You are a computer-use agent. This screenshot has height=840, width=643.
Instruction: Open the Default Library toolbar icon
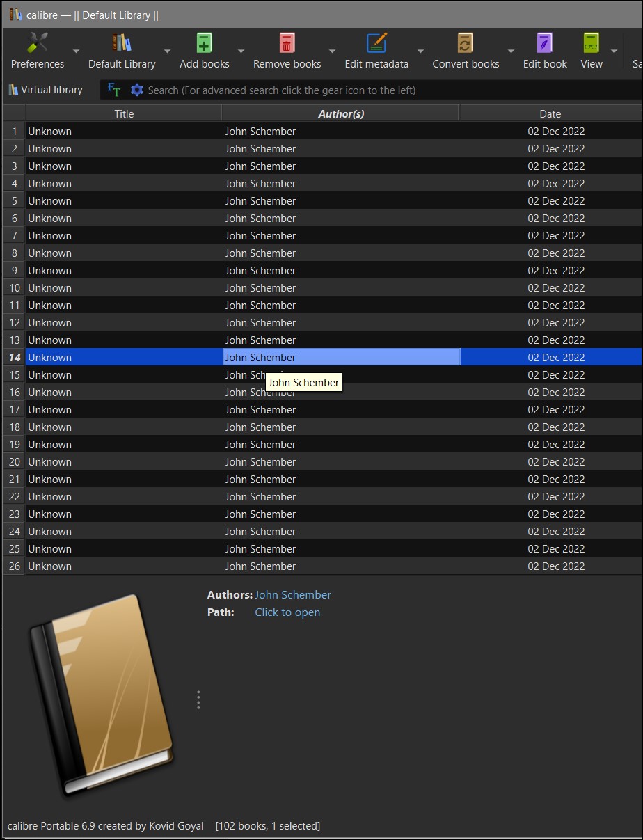(x=122, y=51)
